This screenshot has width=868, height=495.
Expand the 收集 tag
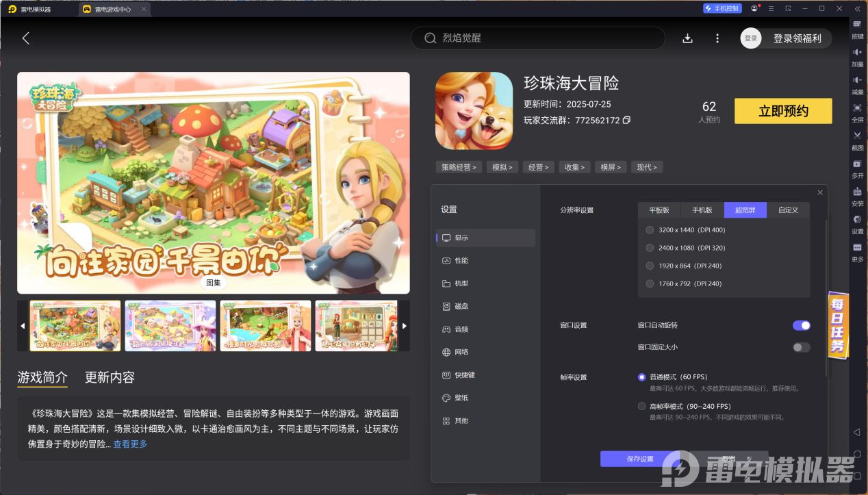pos(574,166)
